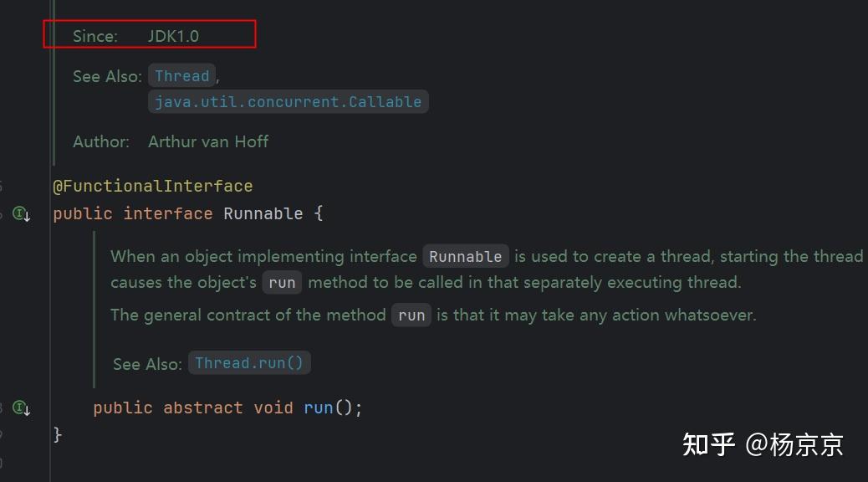Screen dimensions: 868x482
Task: Click the implementations gutter icon beside run() method
Action: [x=21, y=408]
